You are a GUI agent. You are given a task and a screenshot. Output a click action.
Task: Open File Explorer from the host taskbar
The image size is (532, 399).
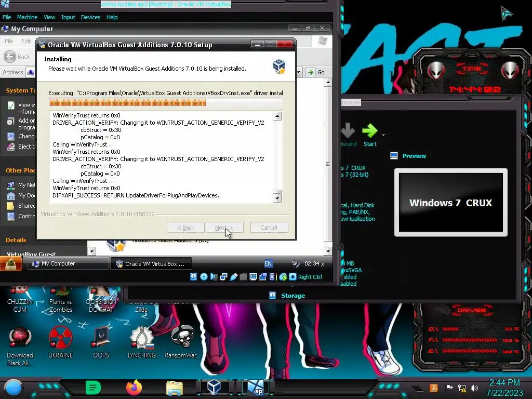[x=175, y=388]
